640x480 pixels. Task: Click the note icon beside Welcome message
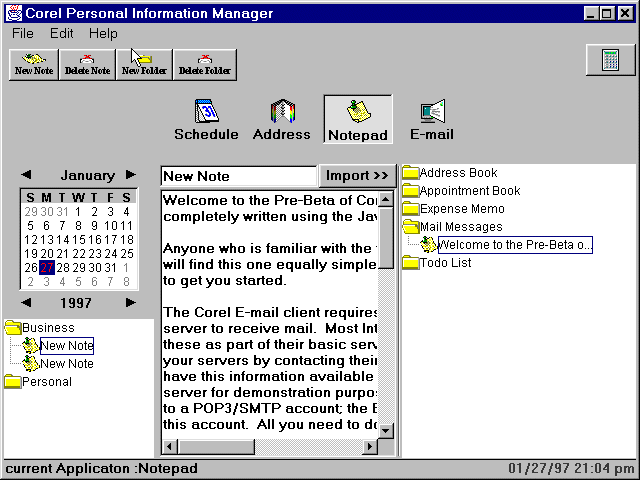(428, 244)
